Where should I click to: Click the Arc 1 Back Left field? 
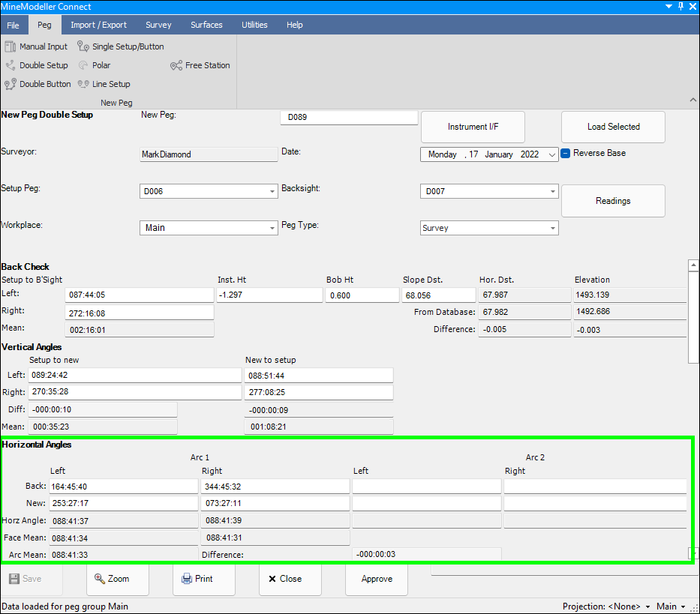click(122, 487)
